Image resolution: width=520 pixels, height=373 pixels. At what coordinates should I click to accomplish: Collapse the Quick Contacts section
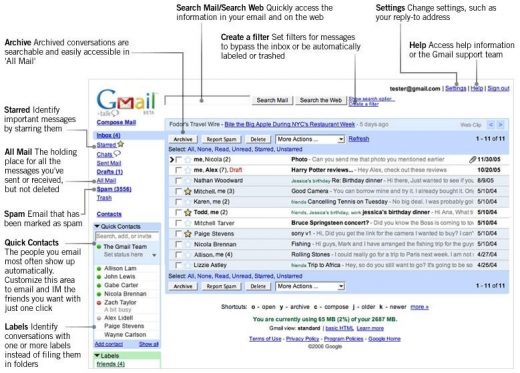(x=97, y=226)
